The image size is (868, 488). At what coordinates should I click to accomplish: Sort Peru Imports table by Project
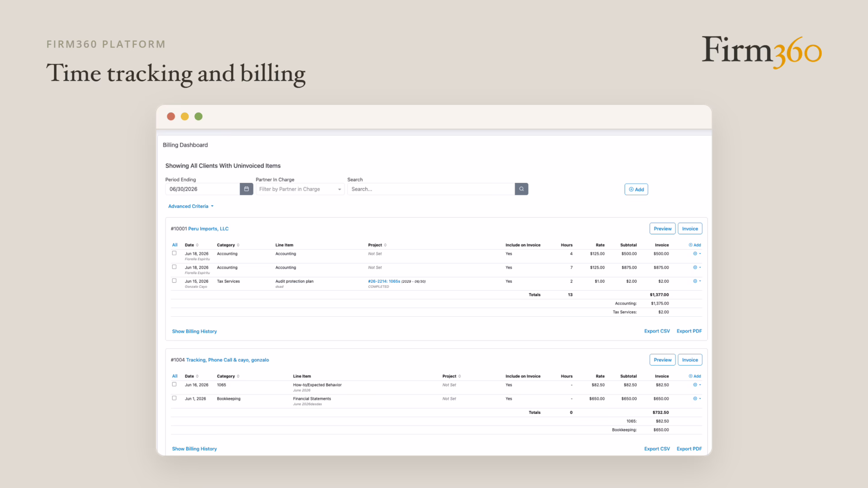coord(377,245)
